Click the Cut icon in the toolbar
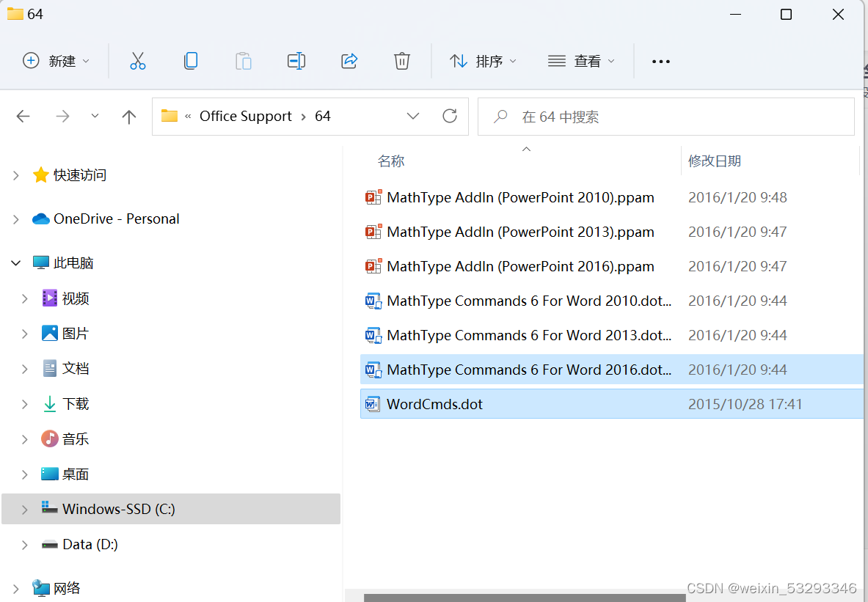Image resolution: width=868 pixels, height=602 pixels. [x=138, y=61]
